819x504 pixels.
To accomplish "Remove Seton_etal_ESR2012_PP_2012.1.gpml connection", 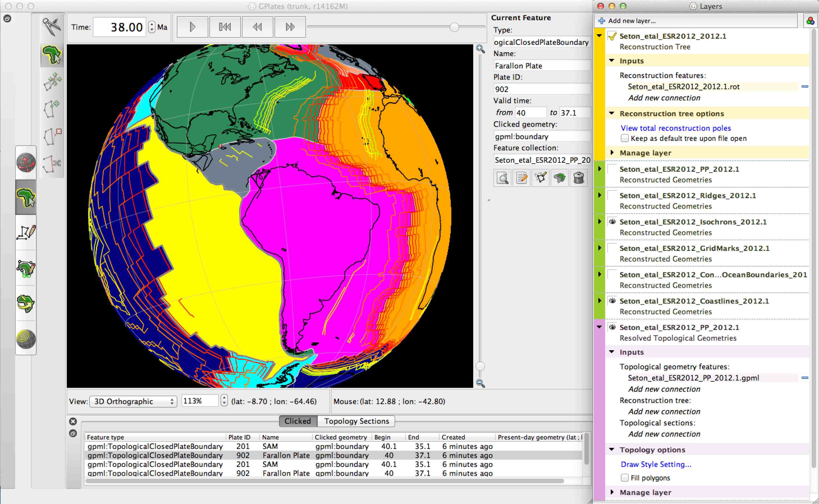I will [x=805, y=378].
